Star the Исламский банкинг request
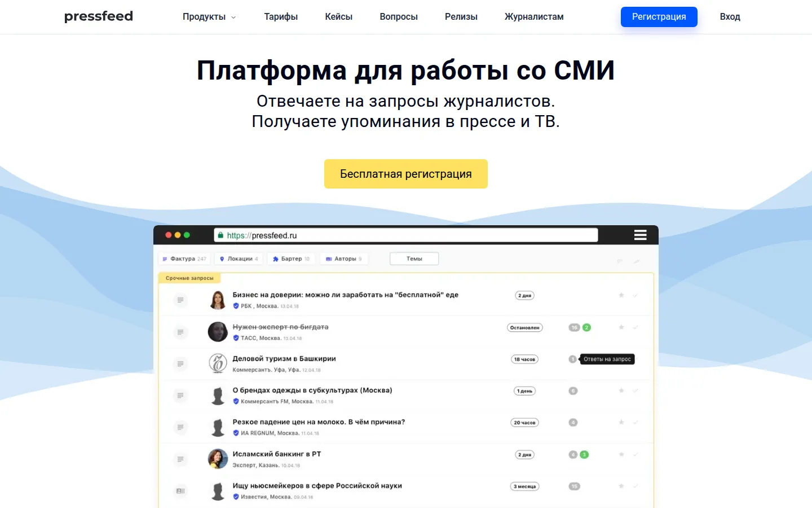The image size is (812, 508). [x=621, y=454]
